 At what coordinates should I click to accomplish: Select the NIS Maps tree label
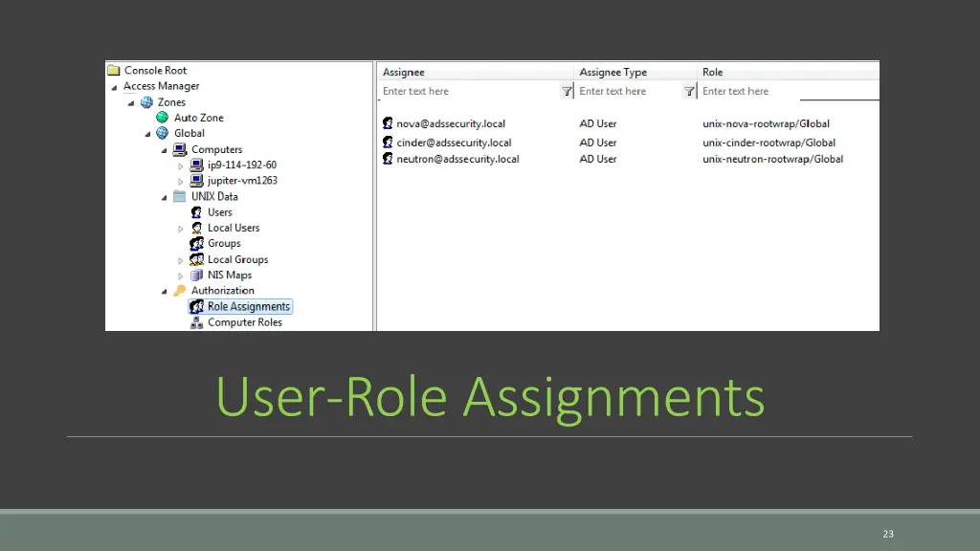click(x=230, y=275)
